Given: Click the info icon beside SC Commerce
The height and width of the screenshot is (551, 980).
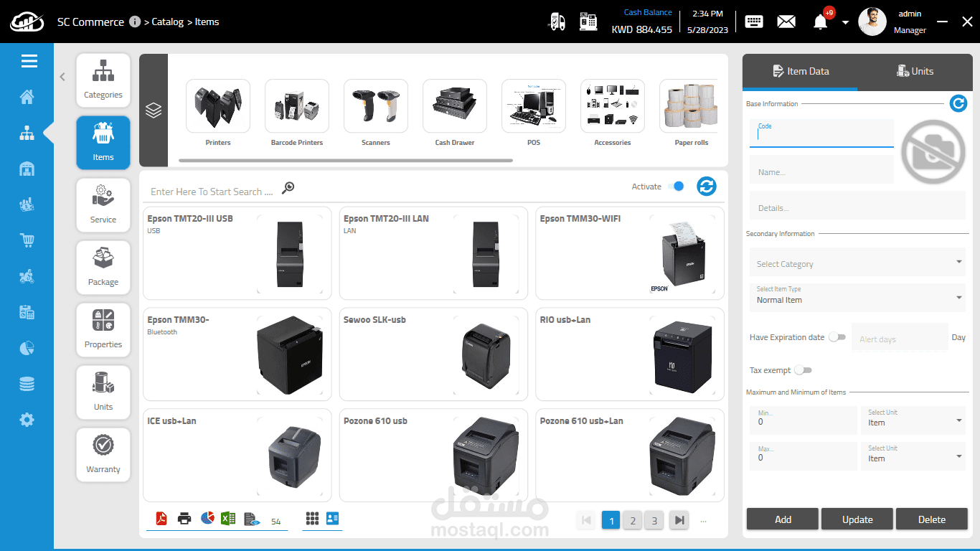Looking at the screenshot, I should click(x=135, y=22).
